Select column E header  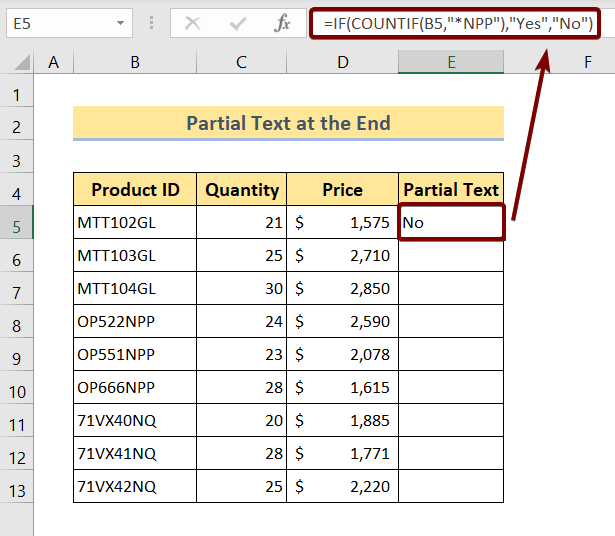coord(451,62)
